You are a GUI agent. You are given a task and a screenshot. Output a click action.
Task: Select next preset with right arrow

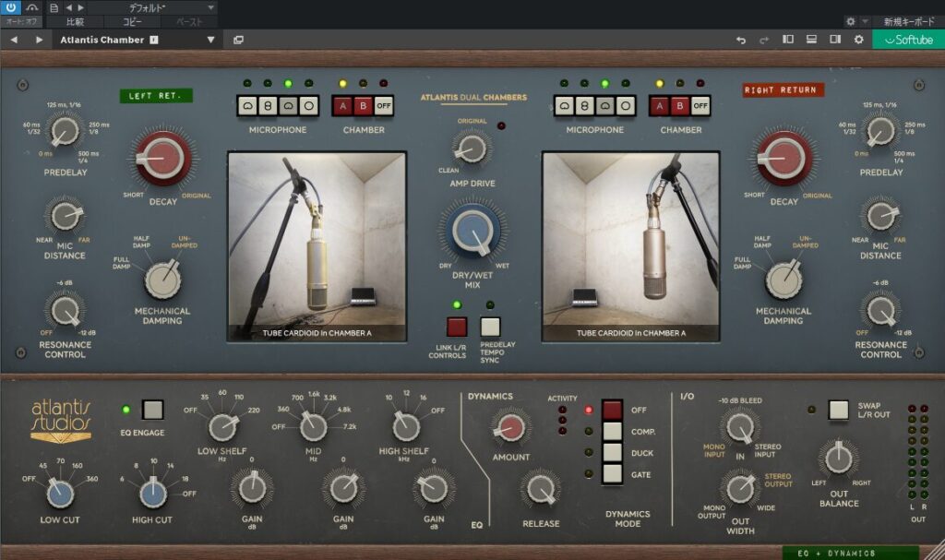(x=39, y=40)
